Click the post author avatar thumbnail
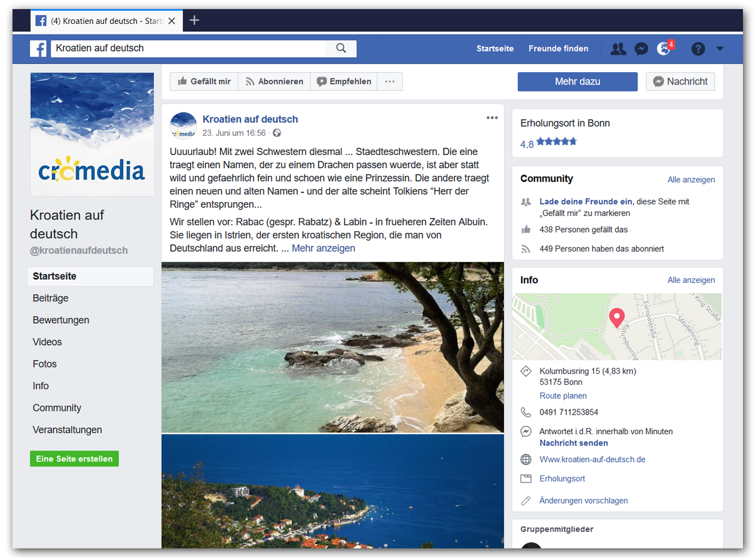This screenshot has height=558, width=756. click(x=183, y=125)
